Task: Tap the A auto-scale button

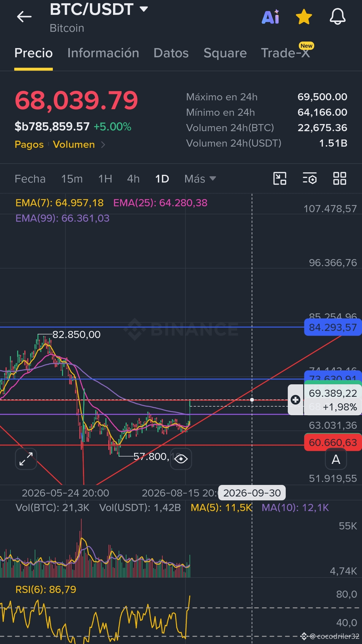Action: [336, 459]
